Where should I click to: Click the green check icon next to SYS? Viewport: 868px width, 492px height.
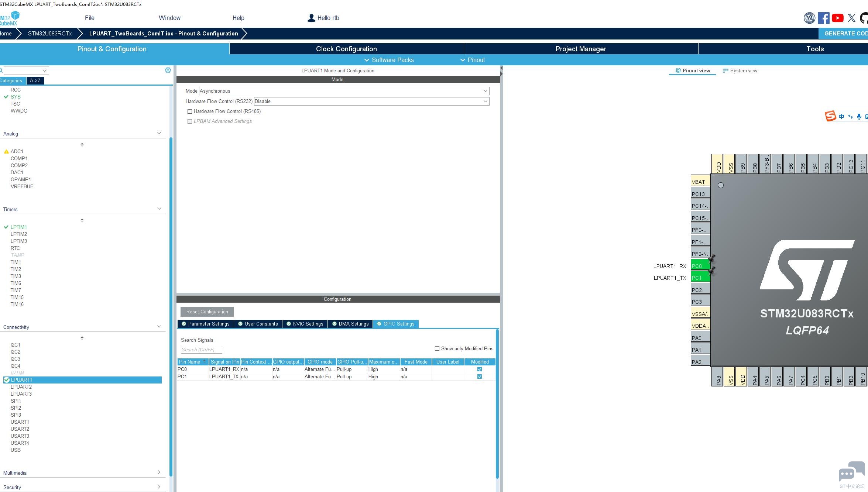pos(6,97)
